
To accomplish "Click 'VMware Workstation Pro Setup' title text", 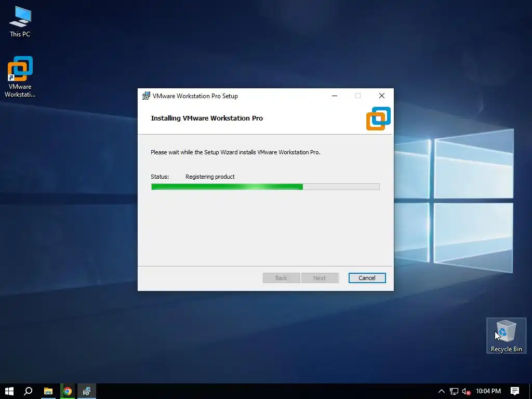I will click(195, 96).
